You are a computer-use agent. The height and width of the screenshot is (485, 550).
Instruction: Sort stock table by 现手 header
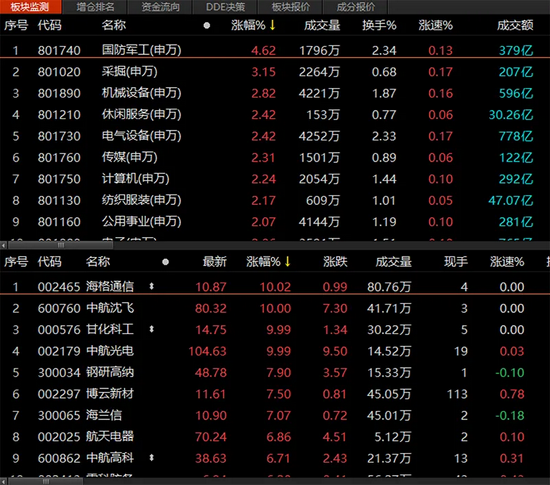(x=456, y=262)
